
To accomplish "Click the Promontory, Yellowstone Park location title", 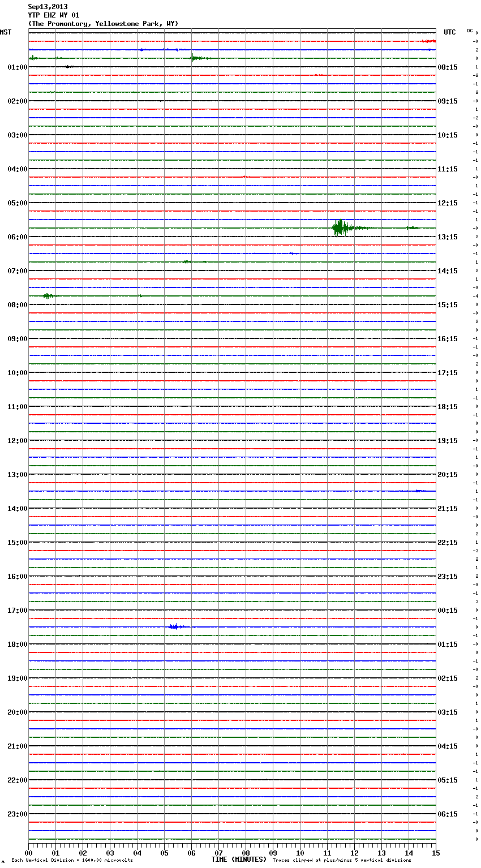I will 103,24.
